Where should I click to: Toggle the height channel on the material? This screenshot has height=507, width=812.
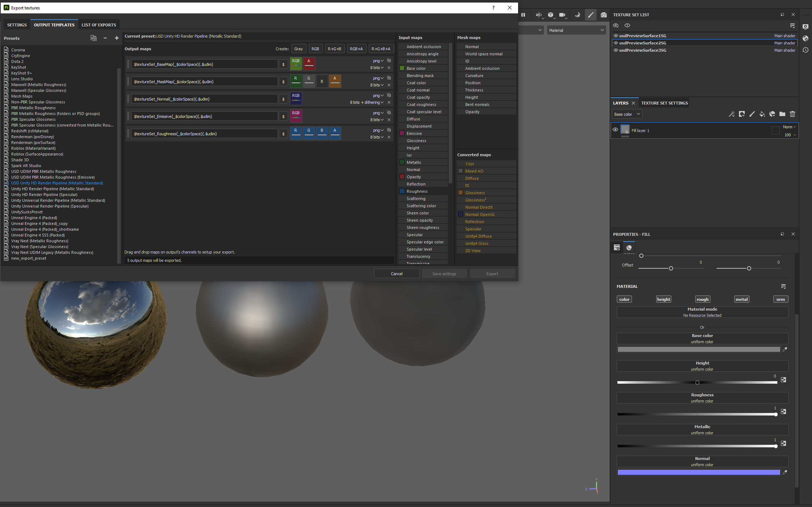(x=663, y=299)
